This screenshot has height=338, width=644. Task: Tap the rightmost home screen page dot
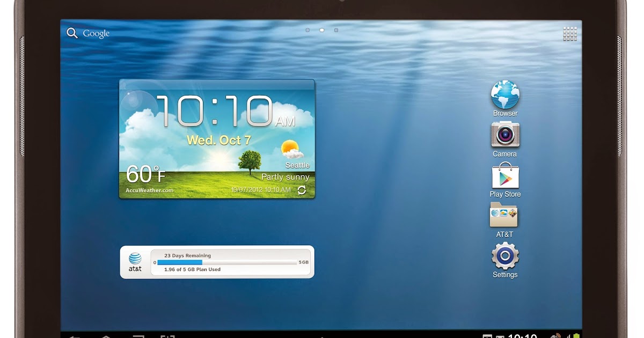click(x=336, y=31)
